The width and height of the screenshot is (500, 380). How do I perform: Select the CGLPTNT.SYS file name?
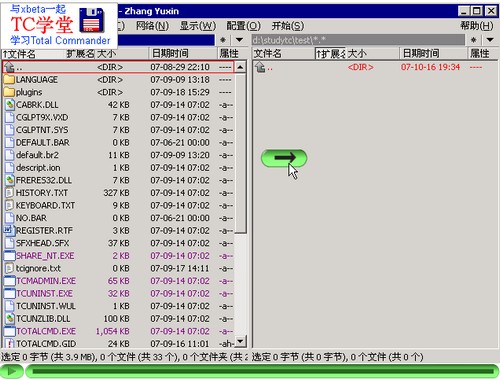42,130
